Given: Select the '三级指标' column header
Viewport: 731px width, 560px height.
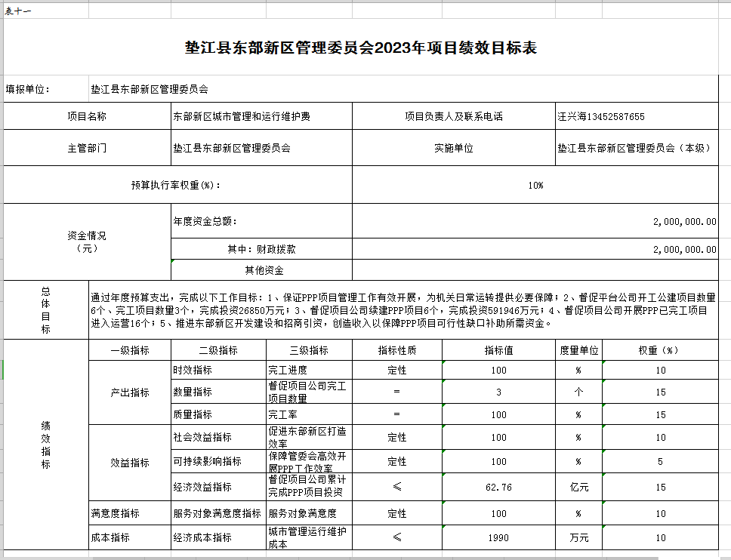Looking at the screenshot, I should pyautogui.click(x=309, y=350).
